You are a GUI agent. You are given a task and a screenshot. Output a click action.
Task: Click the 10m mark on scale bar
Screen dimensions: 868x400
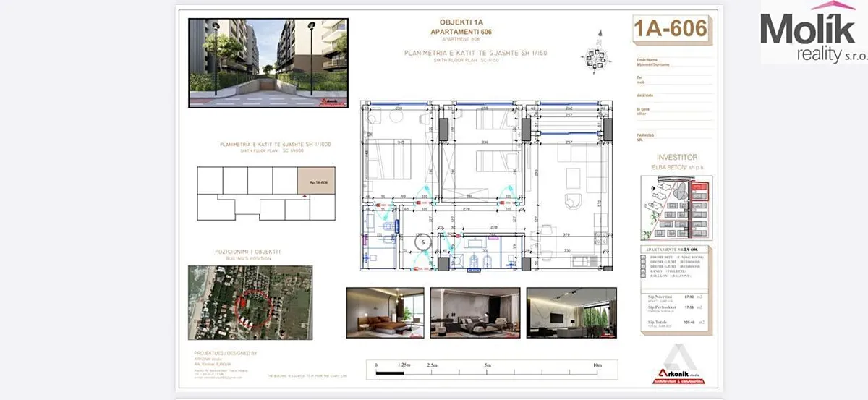pos(598,366)
